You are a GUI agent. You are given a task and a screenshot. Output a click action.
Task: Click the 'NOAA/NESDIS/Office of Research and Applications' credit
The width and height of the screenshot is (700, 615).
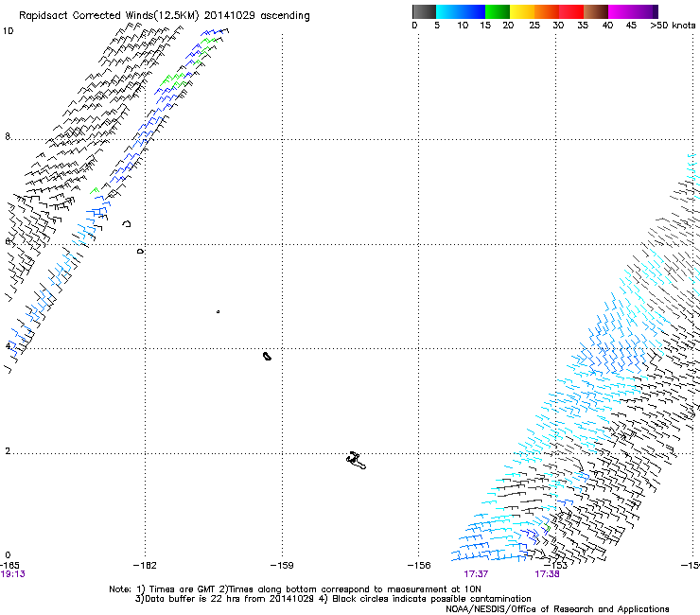coord(557,609)
